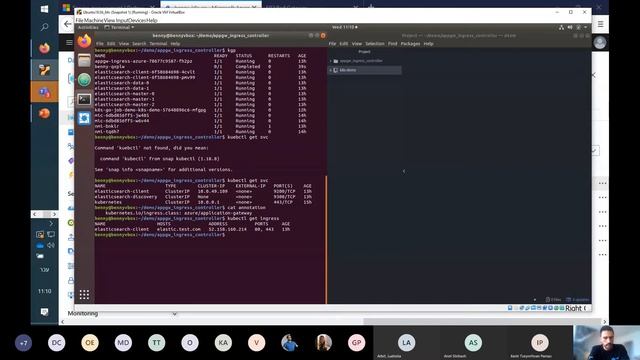Open terminal File menu
Image resolution: width=640 pixels, height=360 pixels.
[100, 44]
